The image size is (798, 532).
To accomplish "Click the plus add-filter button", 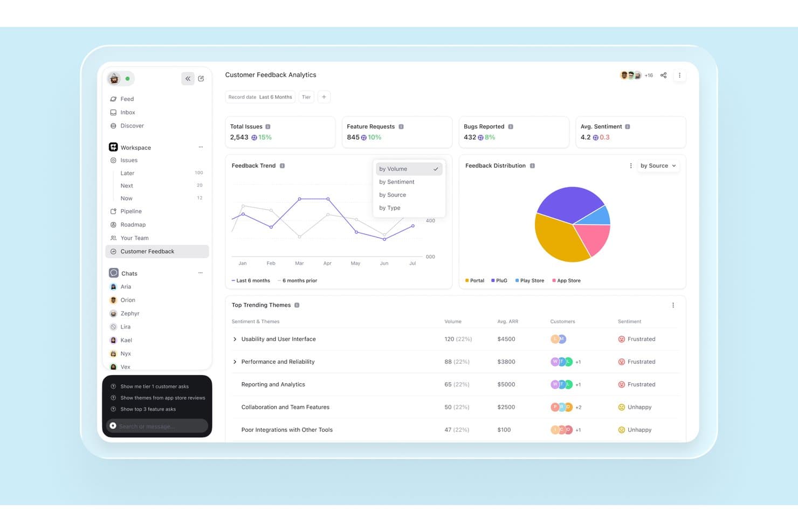I will pyautogui.click(x=324, y=97).
